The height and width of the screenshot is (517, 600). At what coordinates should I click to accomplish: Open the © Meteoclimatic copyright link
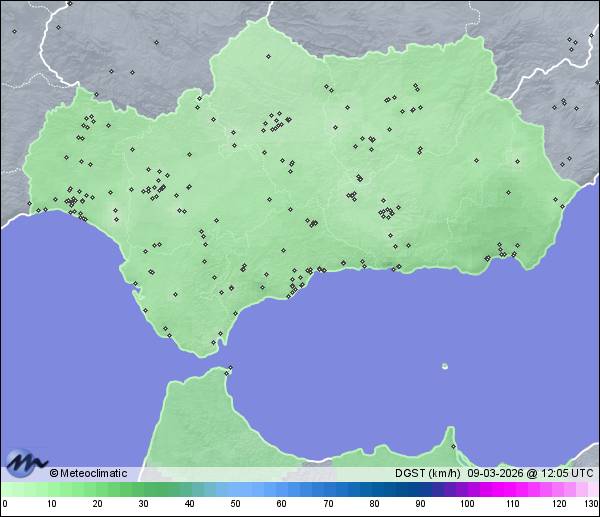(88, 473)
